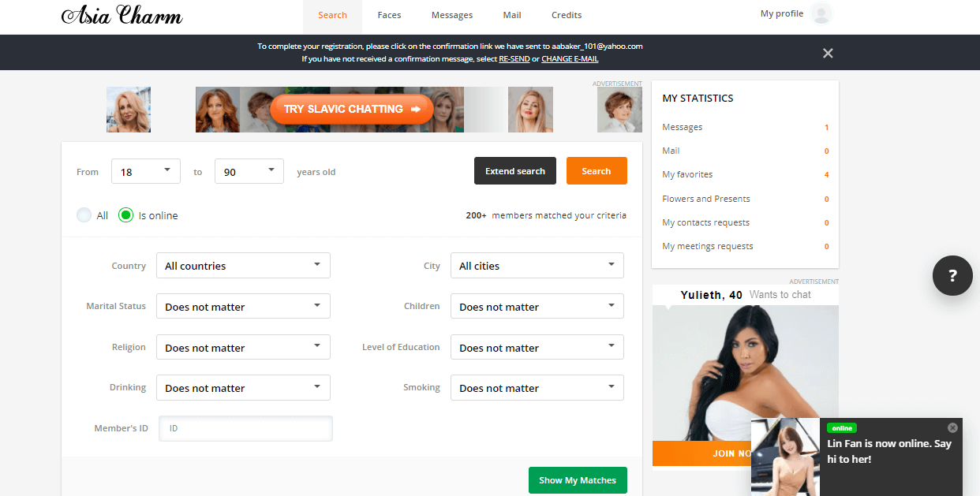The height and width of the screenshot is (496, 980).
Task: Click the blonde woman ad thumbnail at far left
Action: [x=129, y=110]
